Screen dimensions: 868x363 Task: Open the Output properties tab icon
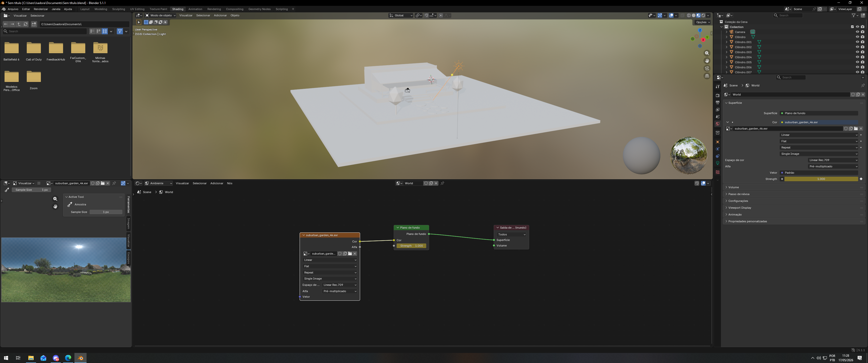[x=717, y=102]
